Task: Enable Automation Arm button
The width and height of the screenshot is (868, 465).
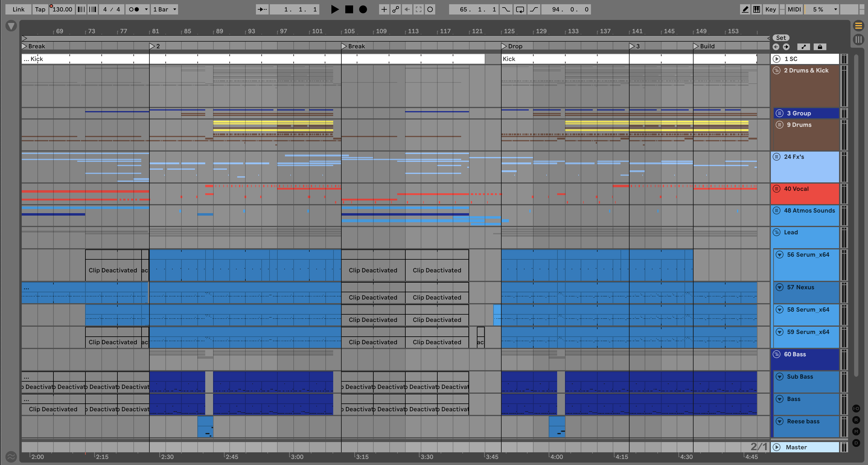Action: (396, 9)
